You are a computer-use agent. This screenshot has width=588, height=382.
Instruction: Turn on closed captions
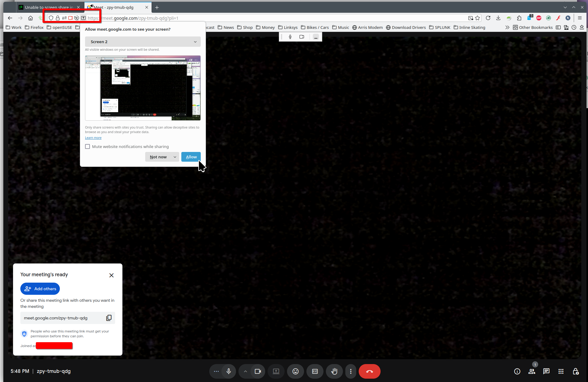[x=315, y=371]
